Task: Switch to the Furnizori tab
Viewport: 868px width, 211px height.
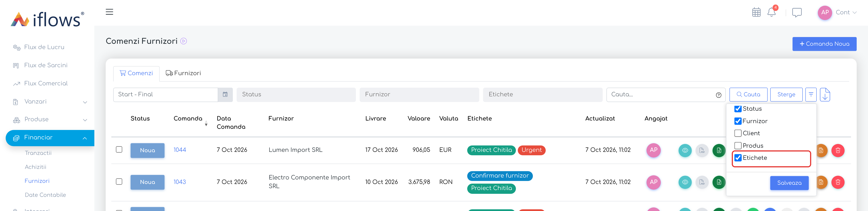Action: pyautogui.click(x=183, y=73)
